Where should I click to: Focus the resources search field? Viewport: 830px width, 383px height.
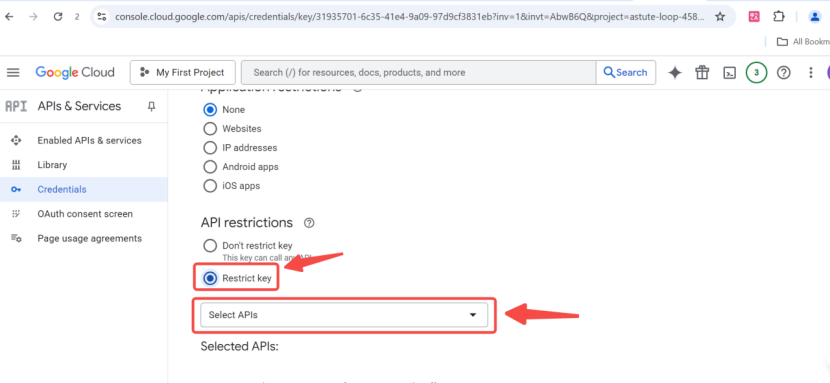click(418, 72)
